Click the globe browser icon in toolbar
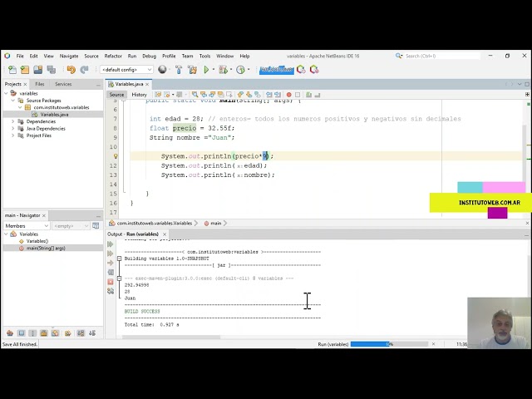 162,70
